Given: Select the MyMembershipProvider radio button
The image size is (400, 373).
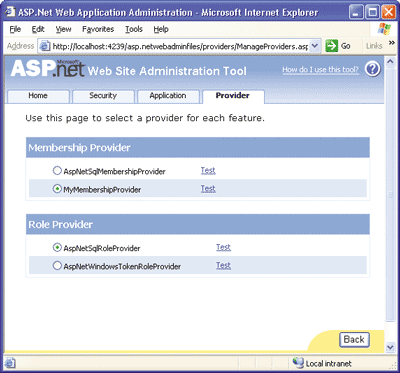Looking at the screenshot, I should [x=57, y=189].
